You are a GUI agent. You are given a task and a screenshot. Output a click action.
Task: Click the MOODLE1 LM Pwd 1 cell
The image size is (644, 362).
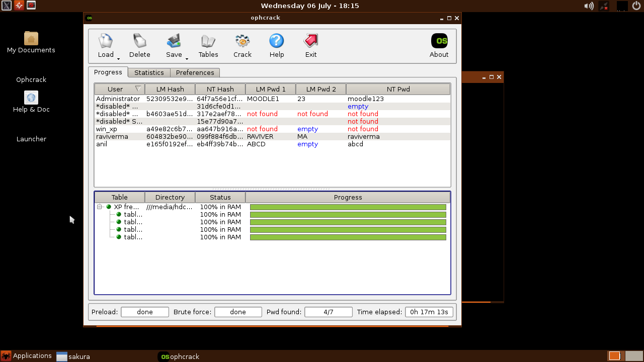click(263, 99)
